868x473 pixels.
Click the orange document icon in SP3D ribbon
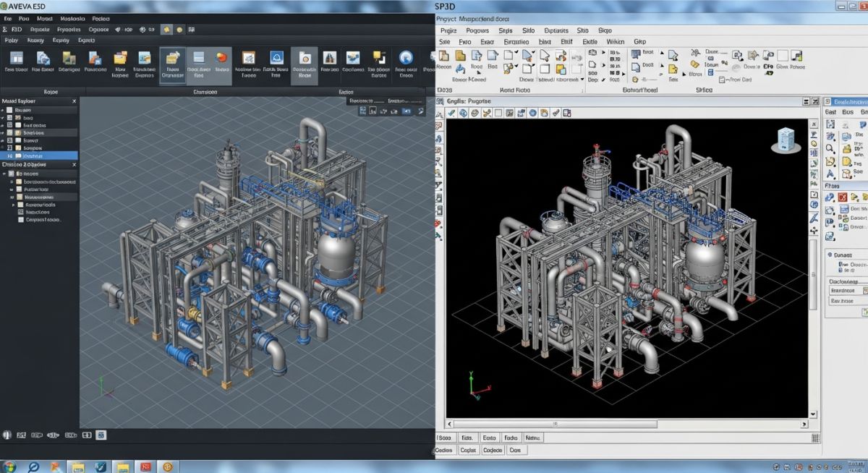click(443, 56)
